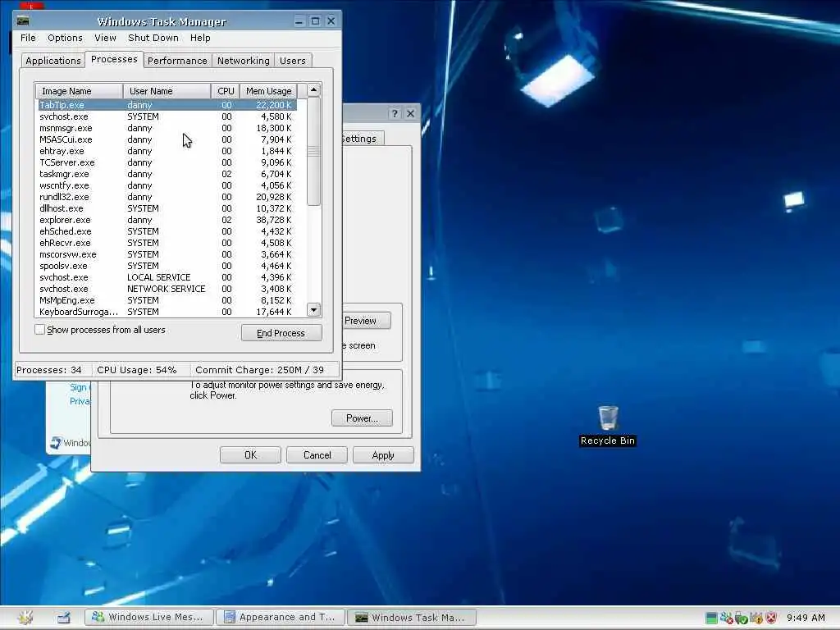This screenshot has width=840, height=630.
Task: Select the Processes tab
Action: pos(114,59)
